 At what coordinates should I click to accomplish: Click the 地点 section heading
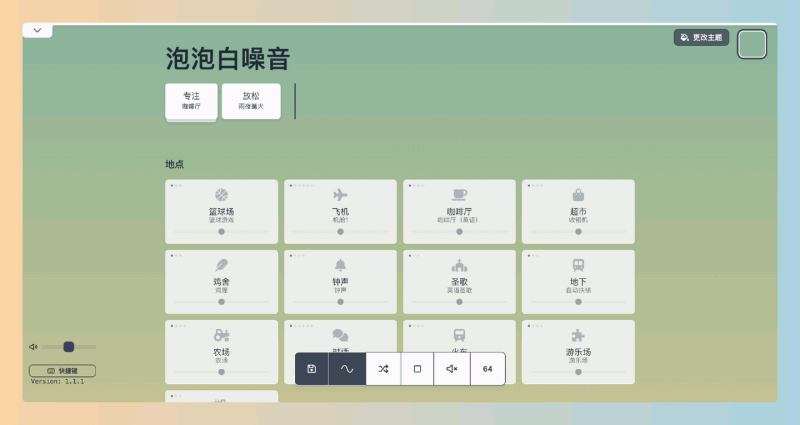[x=174, y=164]
